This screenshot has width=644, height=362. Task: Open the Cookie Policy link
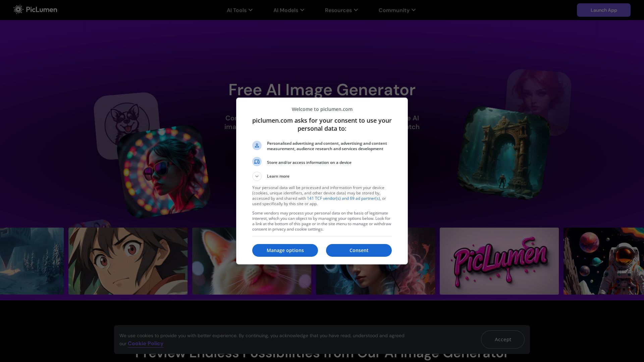[146, 344]
